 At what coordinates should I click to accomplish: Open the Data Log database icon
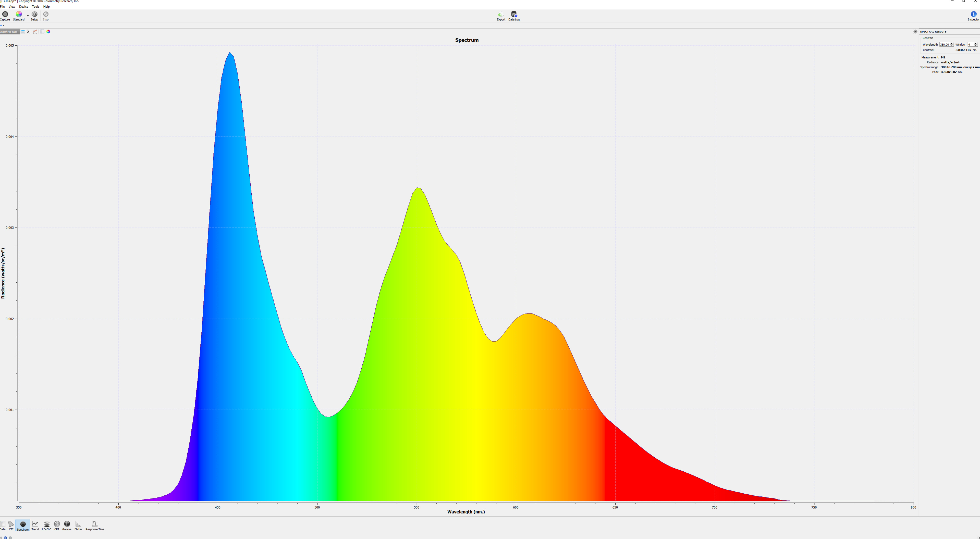[513, 15]
